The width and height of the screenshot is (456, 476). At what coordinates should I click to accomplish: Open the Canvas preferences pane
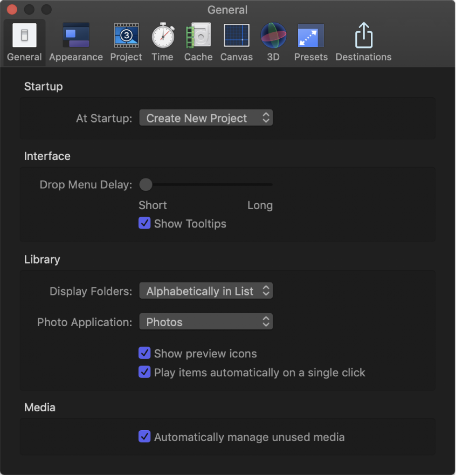coord(236,38)
